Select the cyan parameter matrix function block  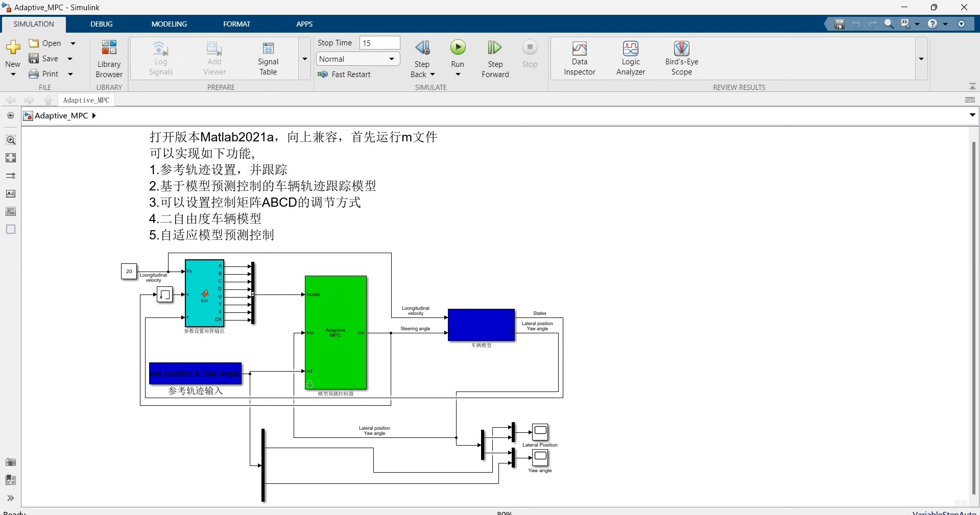[204, 293]
